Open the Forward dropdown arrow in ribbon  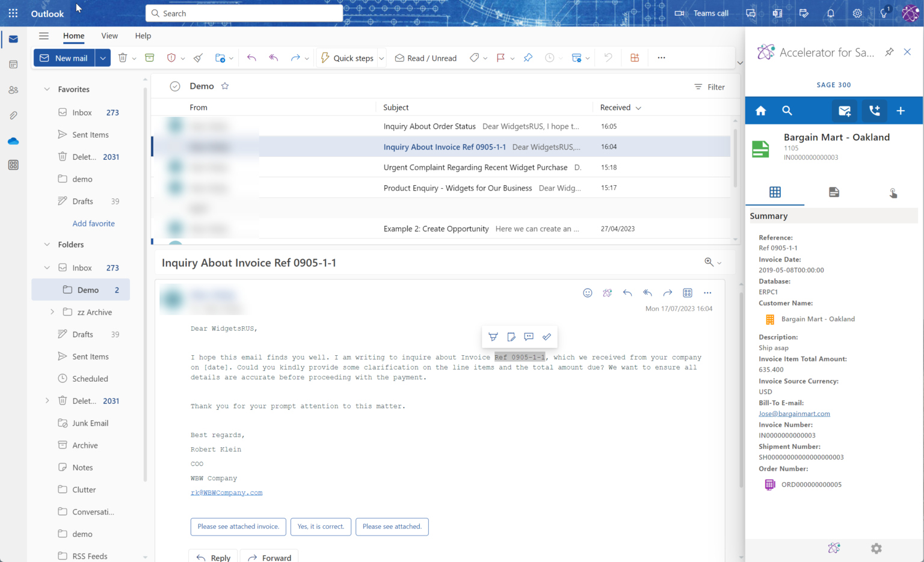pos(307,58)
